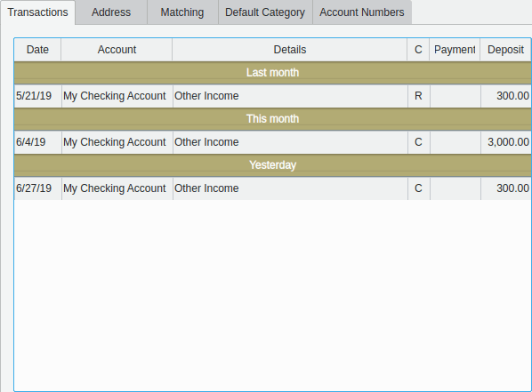This screenshot has height=392, width=532.
Task: Sort by the Deposit column header
Action: pyautogui.click(x=505, y=50)
